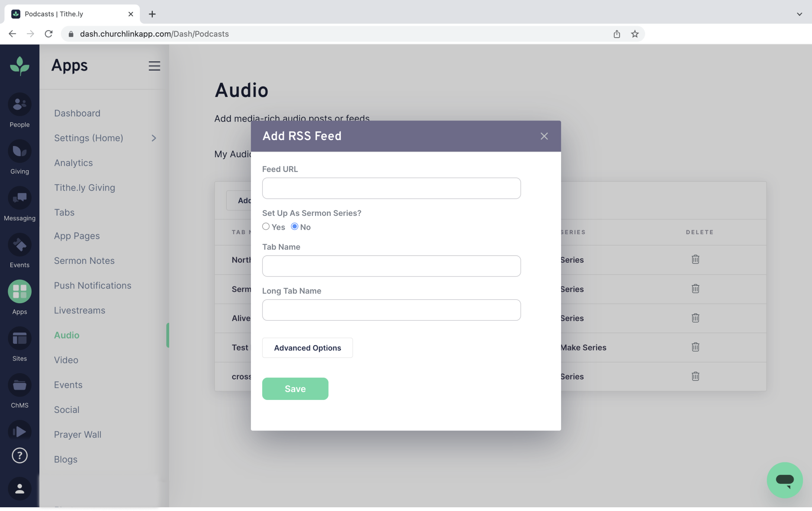Delete the Make Series row via trash
The width and height of the screenshot is (812, 511).
(695, 347)
